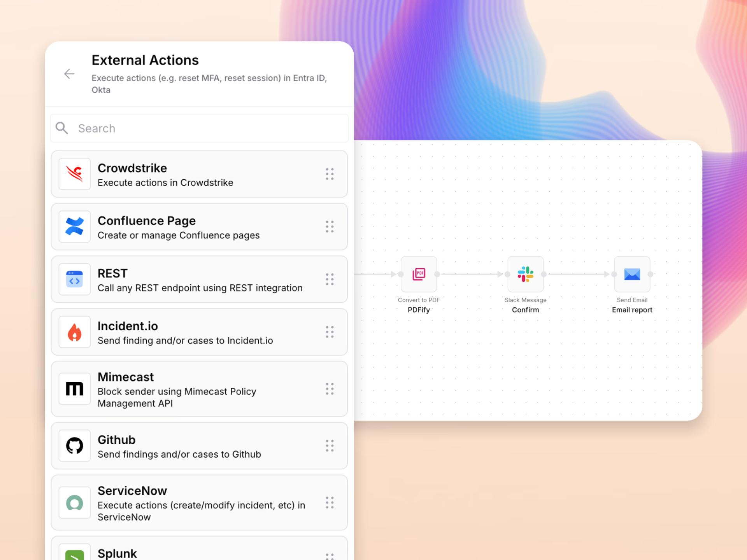Click 'Execute actions in Crowdstrike' description
747x560 pixels.
(x=165, y=183)
